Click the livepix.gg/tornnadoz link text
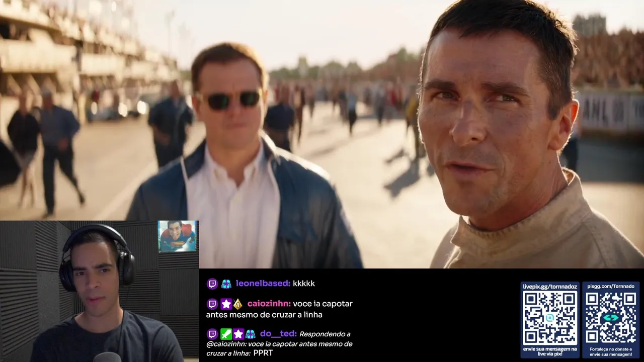The width and height of the screenshot is (644, 362). 550,286
